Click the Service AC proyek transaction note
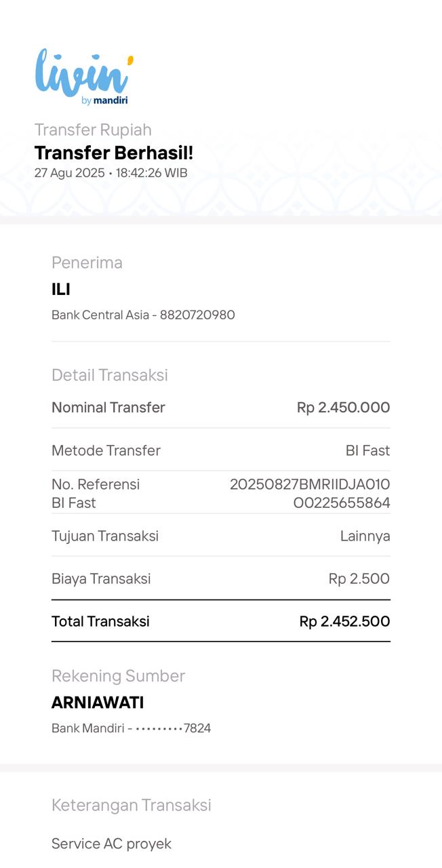The image size is (442, 868). (111, 844)
